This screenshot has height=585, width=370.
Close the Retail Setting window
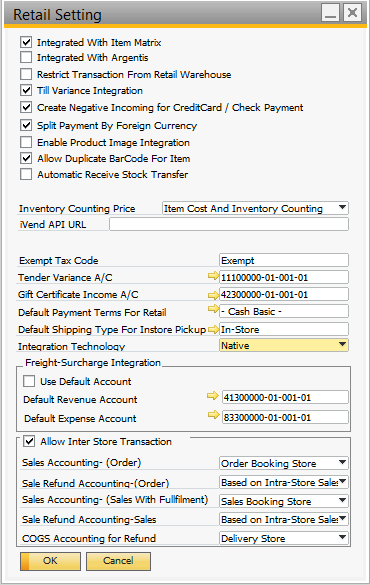click(352, 13)
